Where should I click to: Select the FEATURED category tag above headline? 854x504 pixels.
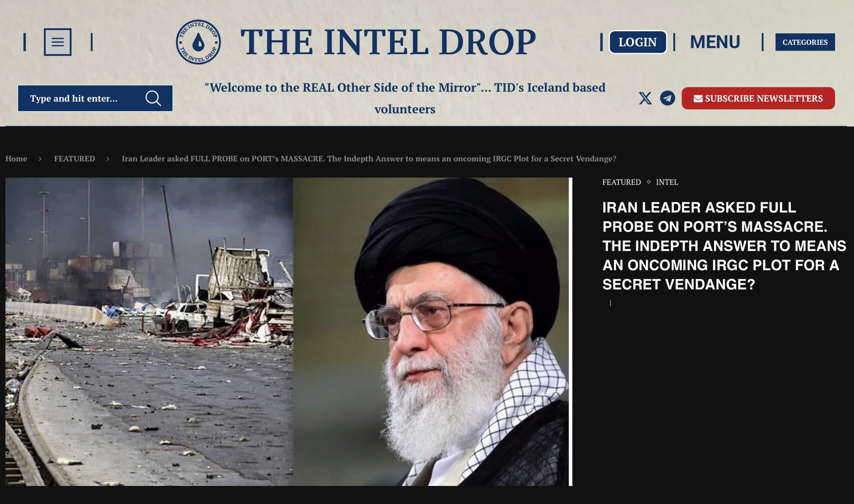(621, 182)
